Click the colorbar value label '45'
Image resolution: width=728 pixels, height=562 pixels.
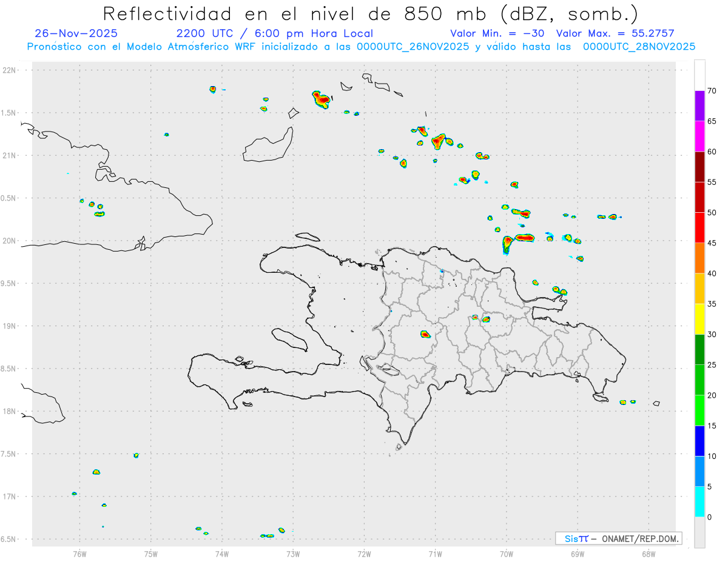coord(712,243)
